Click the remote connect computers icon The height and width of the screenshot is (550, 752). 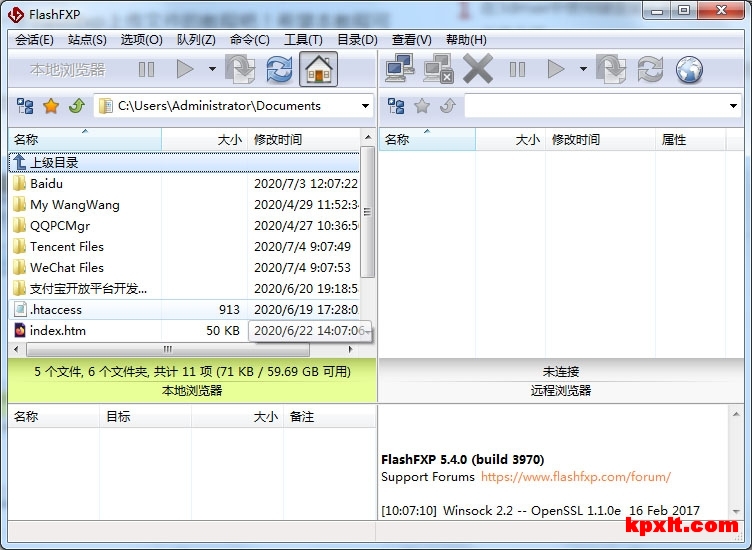pyautogui.click(x=399, y=70)
